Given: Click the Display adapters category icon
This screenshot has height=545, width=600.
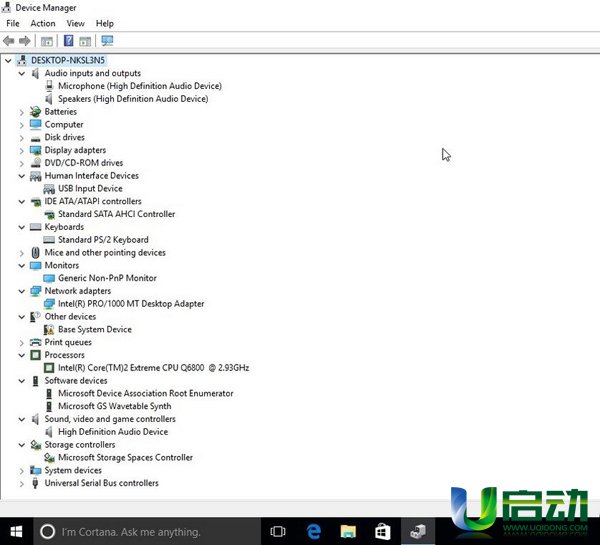Looking at the screenshot, I should pyautogui.click(x=35, y=150).
